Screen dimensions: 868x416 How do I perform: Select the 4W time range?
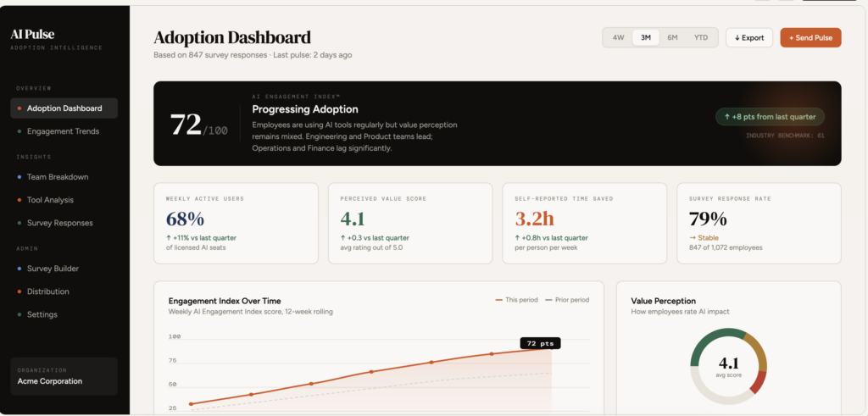(x=618, y=38)
